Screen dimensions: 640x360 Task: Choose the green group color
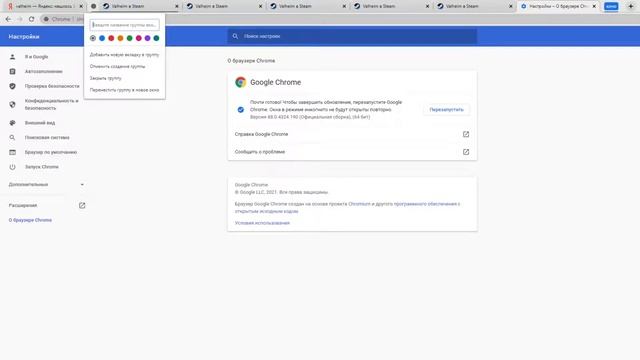(x=129, y=38)
